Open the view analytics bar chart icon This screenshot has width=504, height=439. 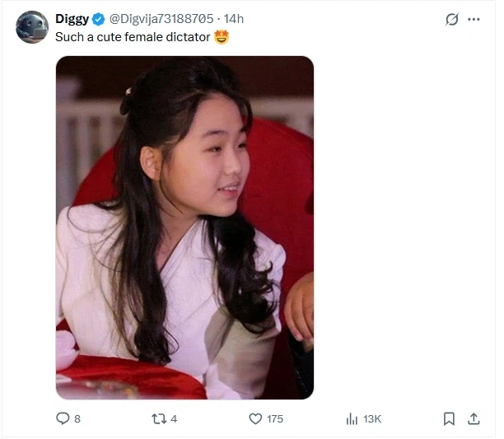tap(352, 419)
